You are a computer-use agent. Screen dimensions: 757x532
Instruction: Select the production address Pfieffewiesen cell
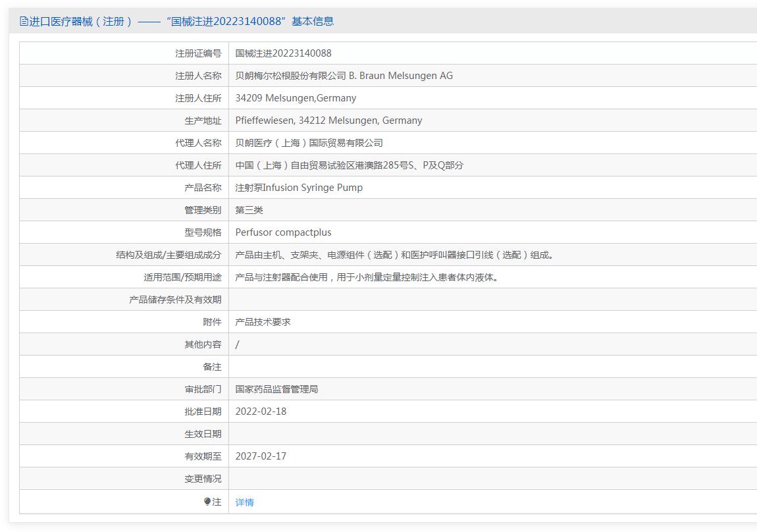(328, 120)
